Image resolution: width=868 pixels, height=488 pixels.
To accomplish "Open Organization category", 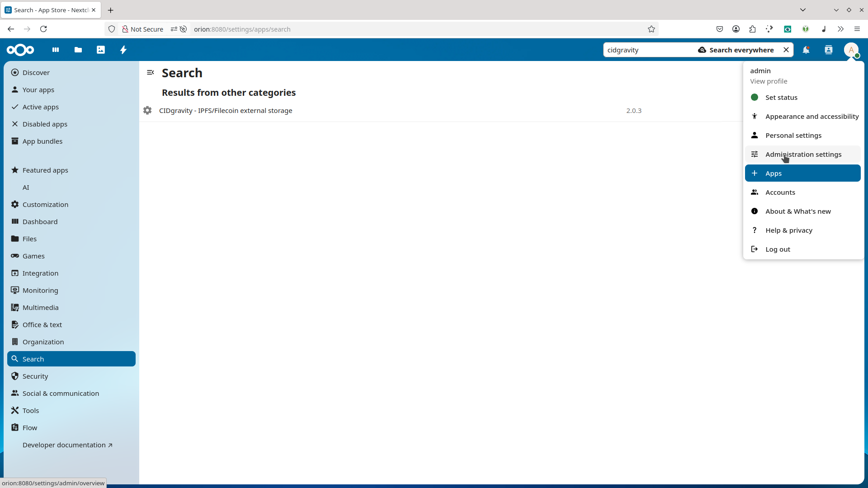I will point(71,342).
